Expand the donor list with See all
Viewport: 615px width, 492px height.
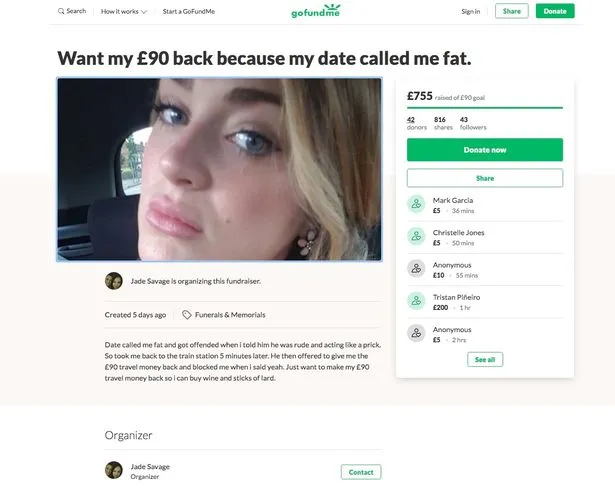click(484, 359)
